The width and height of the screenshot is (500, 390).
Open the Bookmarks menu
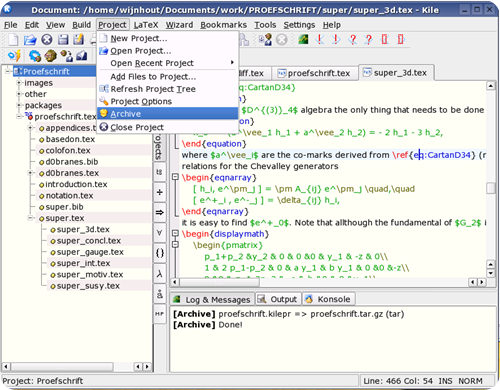click(223, 25)
